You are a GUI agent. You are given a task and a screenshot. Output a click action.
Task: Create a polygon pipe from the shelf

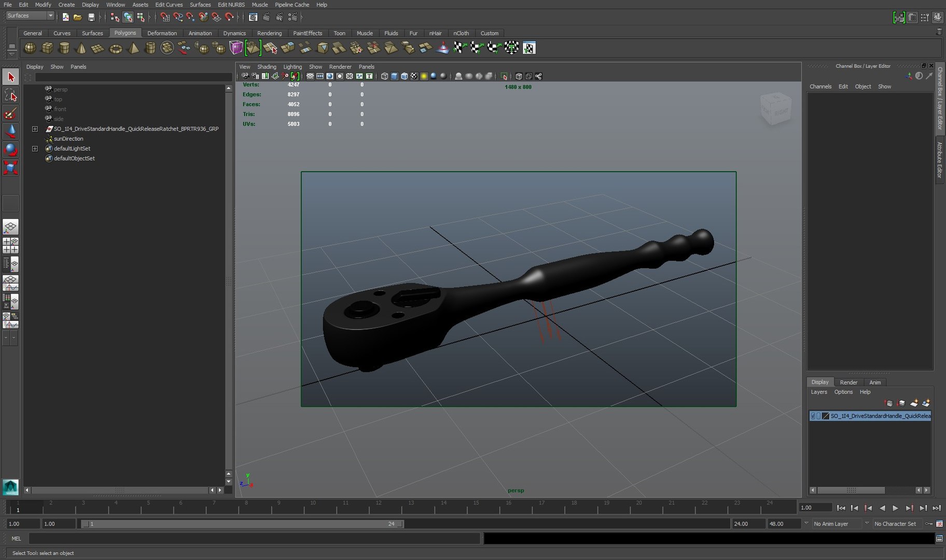click(150, 48)
